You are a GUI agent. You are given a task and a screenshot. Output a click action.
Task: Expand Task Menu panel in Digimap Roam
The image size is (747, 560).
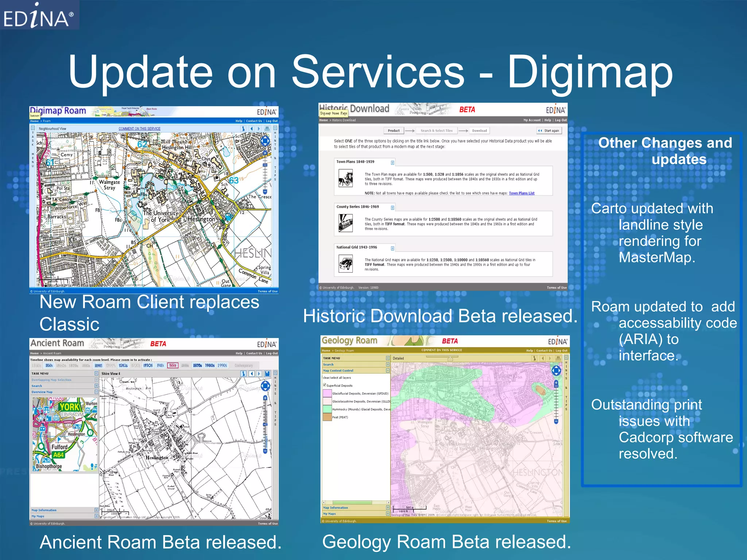(32, 128)
